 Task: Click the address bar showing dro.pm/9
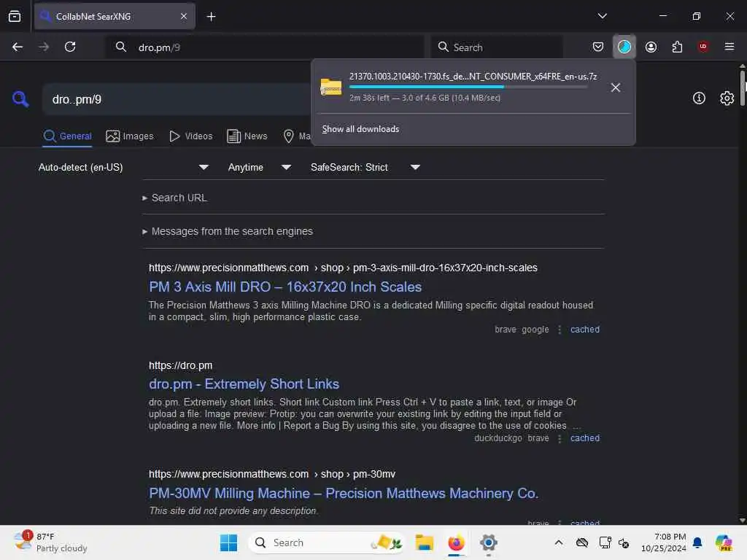pyautogui.click(x=265, y=47)
